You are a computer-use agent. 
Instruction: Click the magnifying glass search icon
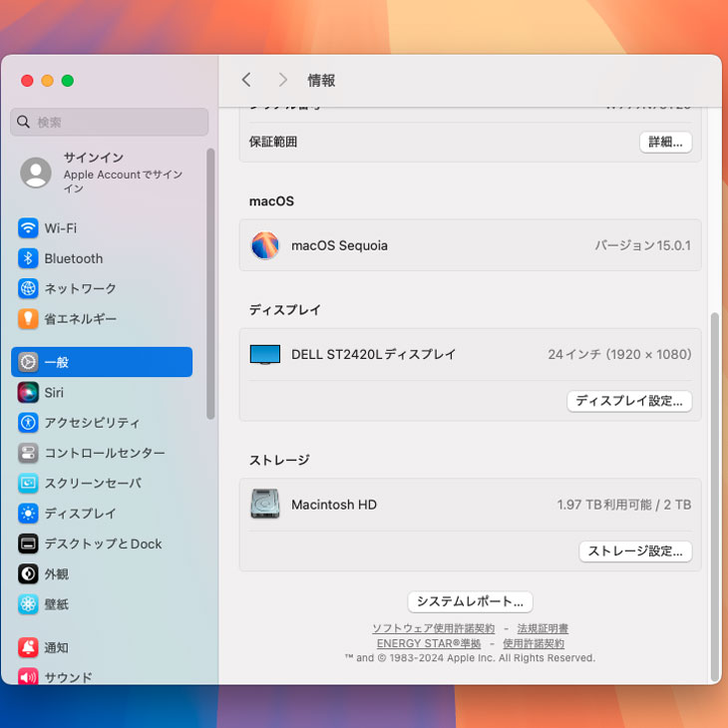click(23, 122)
